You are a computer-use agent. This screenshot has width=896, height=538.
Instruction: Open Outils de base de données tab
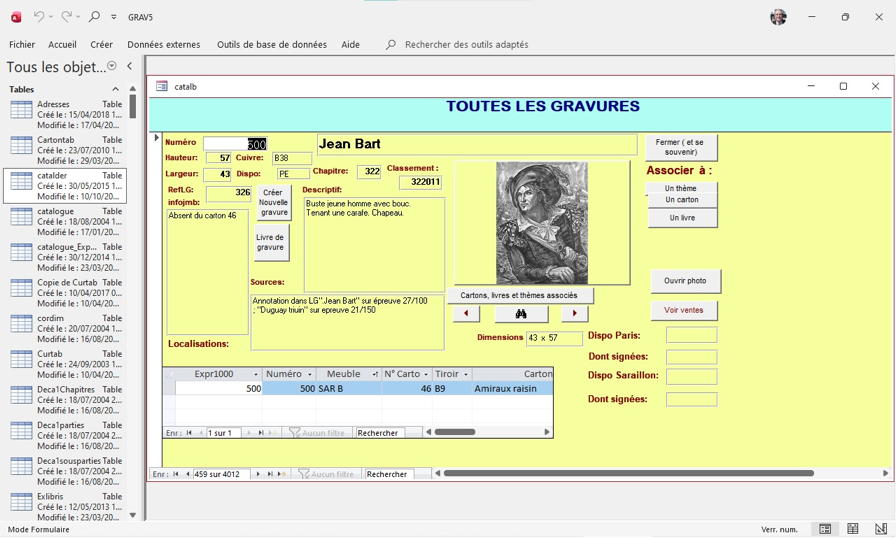tap(271, 45)
